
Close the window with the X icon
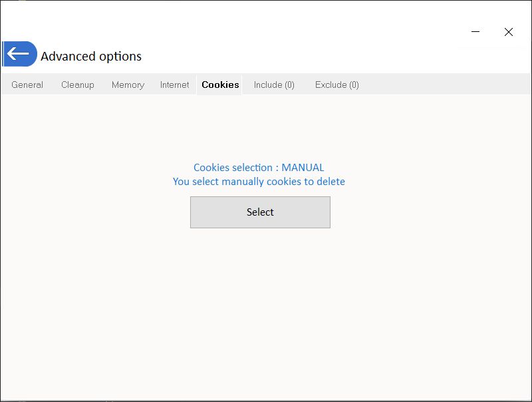pyautogui.click(x=508, y=32)
